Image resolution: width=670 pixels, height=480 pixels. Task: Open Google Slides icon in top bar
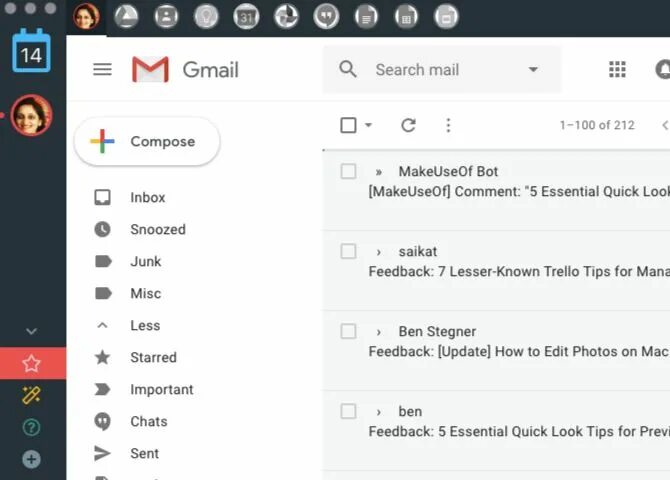click(446, 17)
